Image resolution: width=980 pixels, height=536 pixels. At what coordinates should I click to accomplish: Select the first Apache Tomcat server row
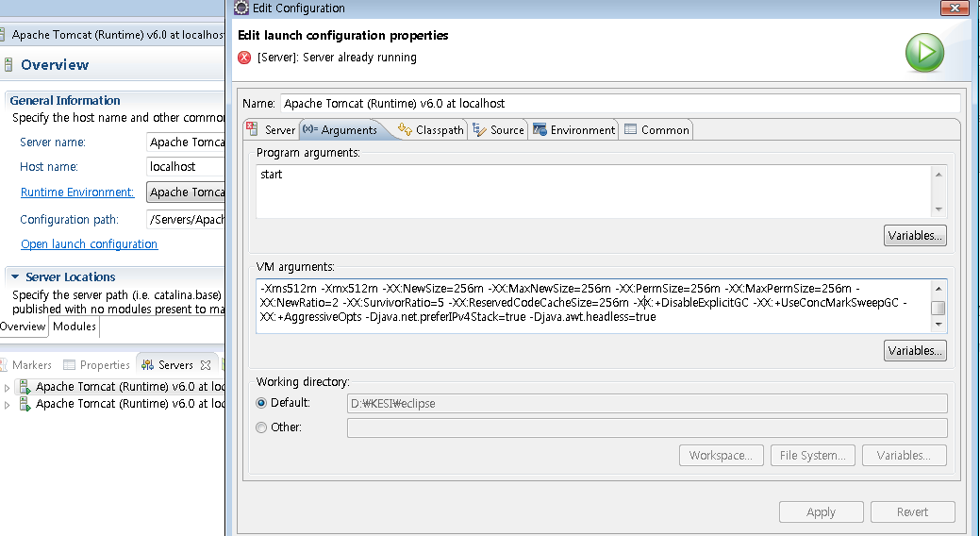[x=122, y=387]
